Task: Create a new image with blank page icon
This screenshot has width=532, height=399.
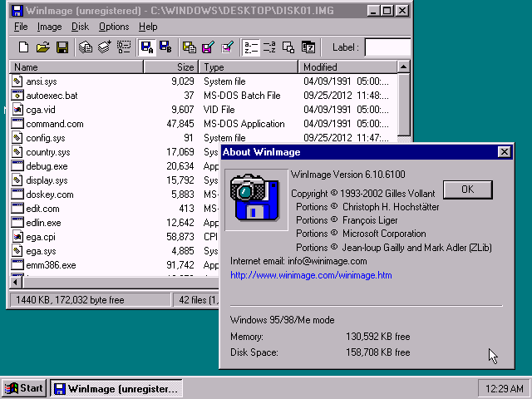Action: (x=24, y=47)
